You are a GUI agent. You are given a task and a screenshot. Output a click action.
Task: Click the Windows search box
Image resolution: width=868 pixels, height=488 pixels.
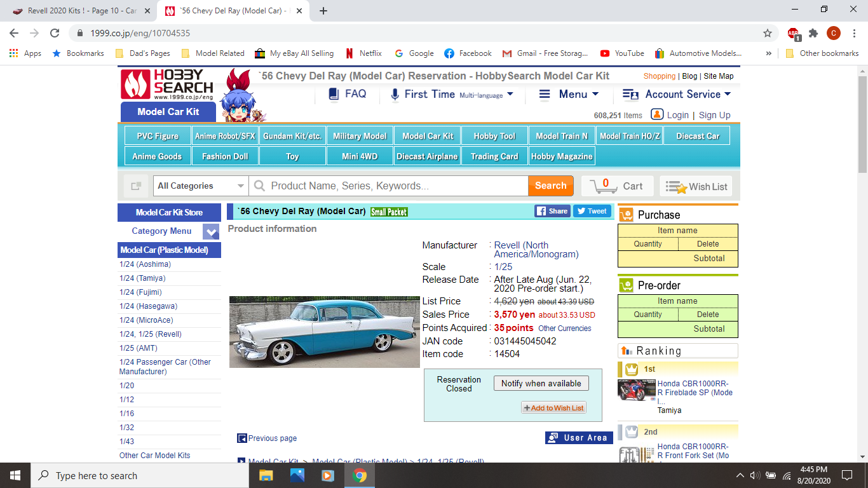pyautogui.click(x=139, y=475)
